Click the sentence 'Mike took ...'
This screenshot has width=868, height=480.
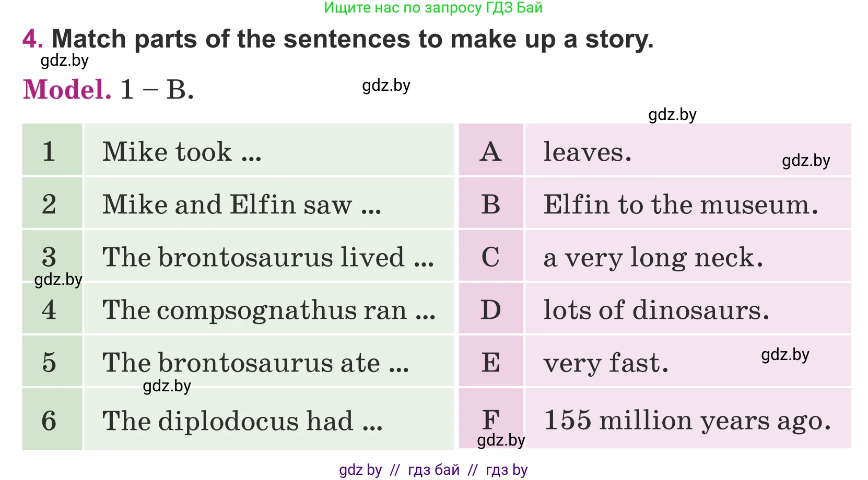pyautogui.click(x=182, y=152)
